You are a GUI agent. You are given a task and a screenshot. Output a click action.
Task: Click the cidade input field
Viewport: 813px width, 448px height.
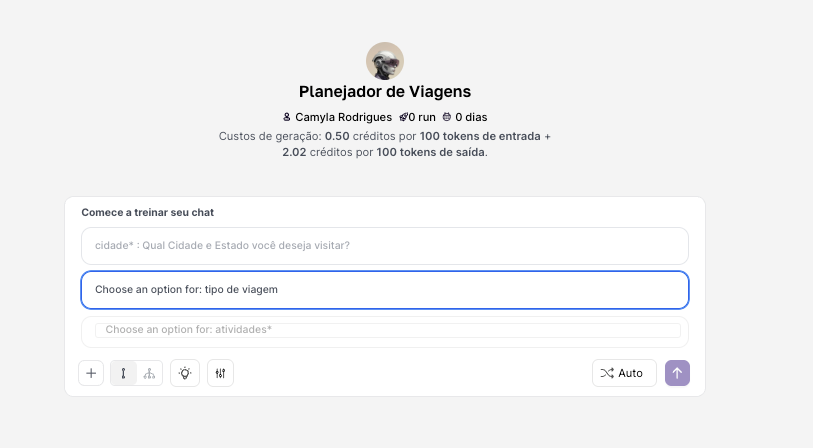click(385, 245)
